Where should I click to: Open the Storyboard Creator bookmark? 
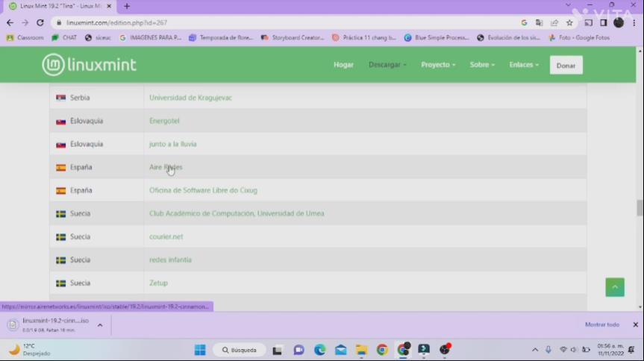tap(293, 38)
